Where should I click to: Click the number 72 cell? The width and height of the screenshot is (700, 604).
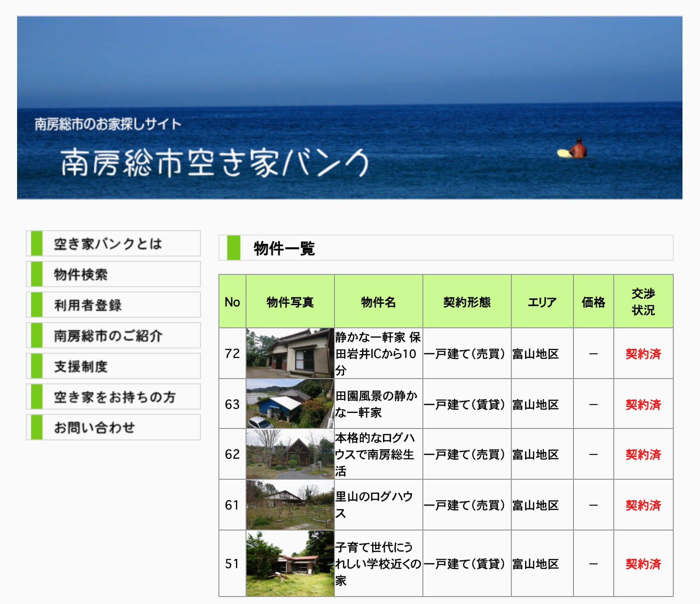232,353
